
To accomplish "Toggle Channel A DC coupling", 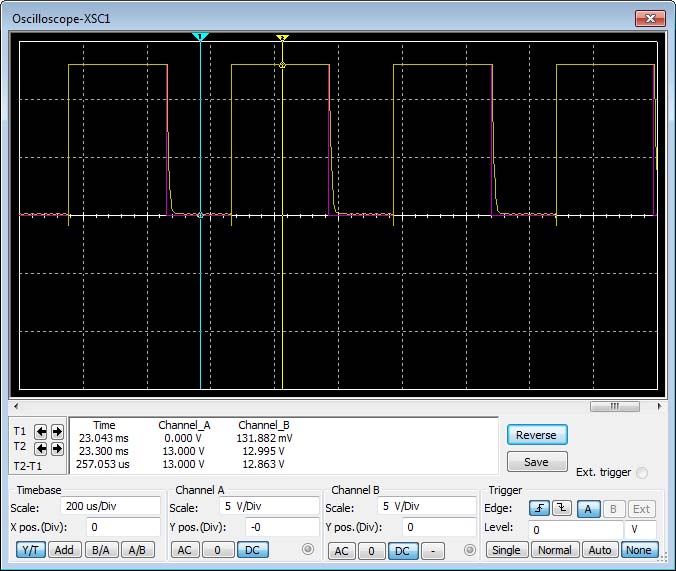I will (254, 550).
